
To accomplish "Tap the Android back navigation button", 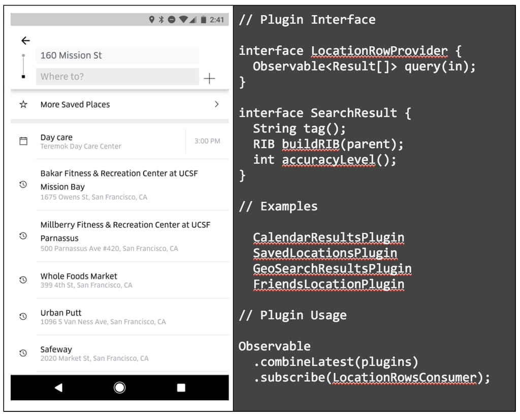I will [58, 388].
